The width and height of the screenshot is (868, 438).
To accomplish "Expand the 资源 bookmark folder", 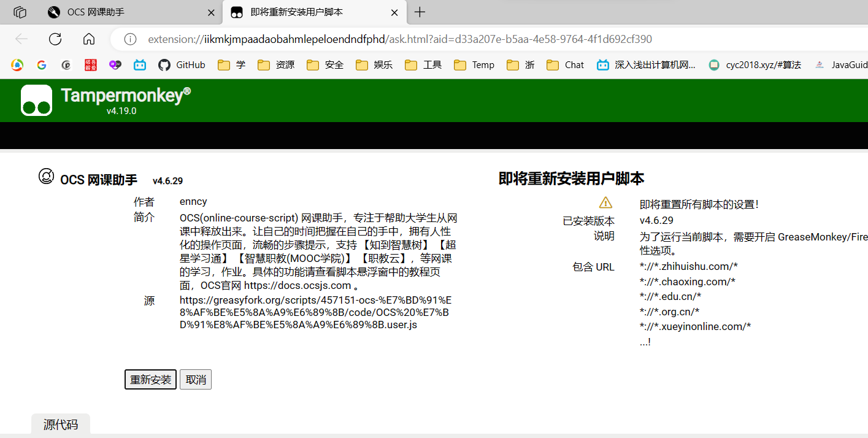I will (x=276, y=65).
